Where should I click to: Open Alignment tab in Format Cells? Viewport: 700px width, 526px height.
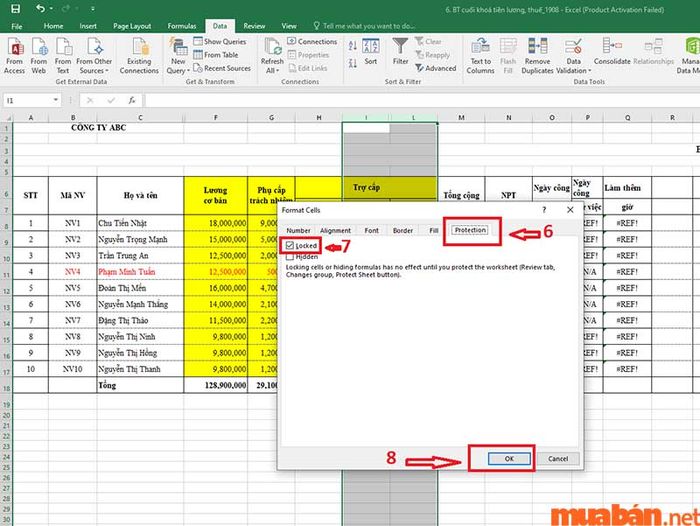click(x=335, y=230)
